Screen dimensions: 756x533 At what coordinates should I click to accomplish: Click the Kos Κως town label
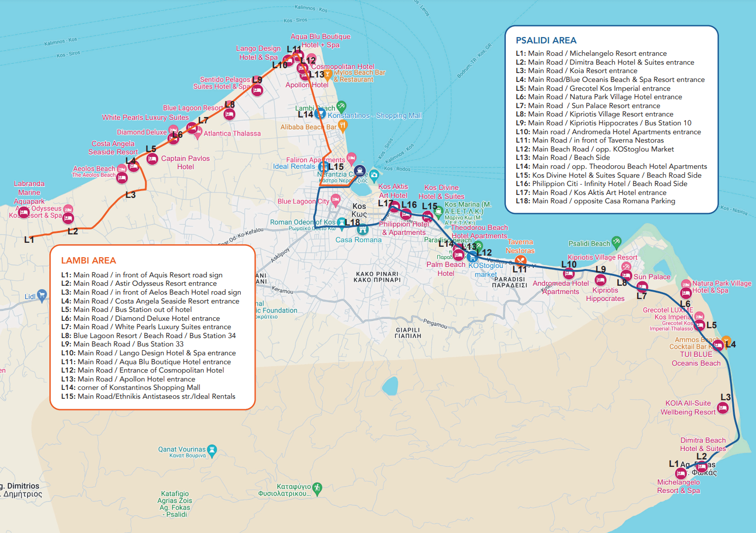click(359, 210)
